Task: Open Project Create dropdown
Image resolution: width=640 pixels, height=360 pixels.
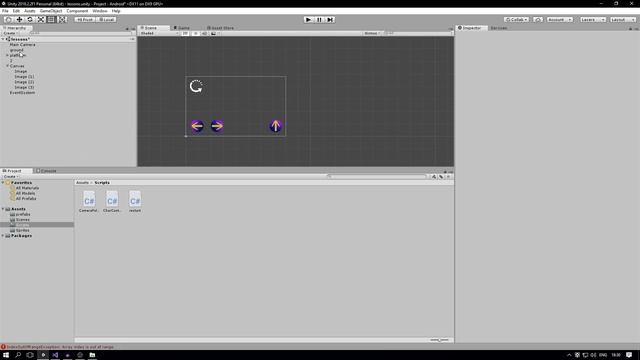Action: [x=10, y=176]
